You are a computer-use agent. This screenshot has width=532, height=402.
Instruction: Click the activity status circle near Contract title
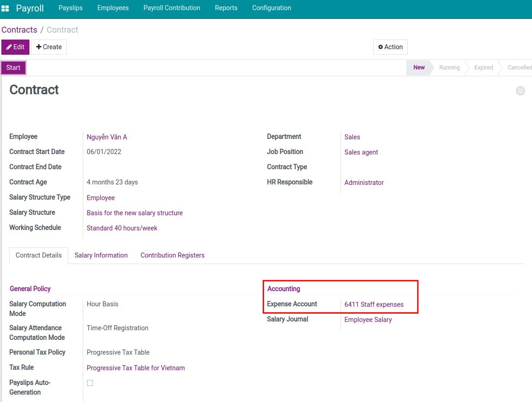[520, 91]
